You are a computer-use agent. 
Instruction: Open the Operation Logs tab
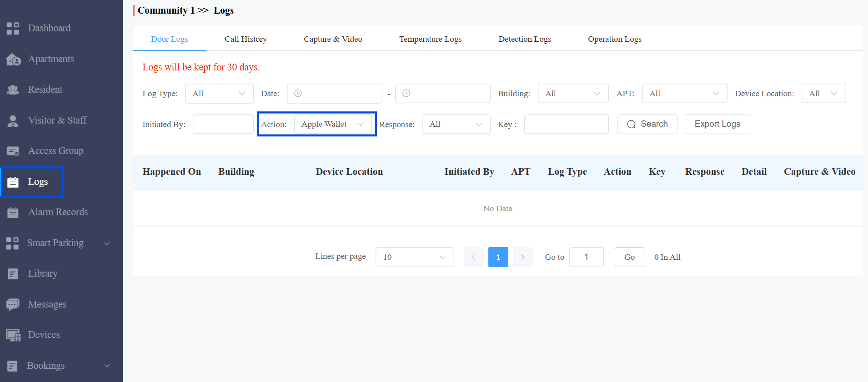point(615,39)
